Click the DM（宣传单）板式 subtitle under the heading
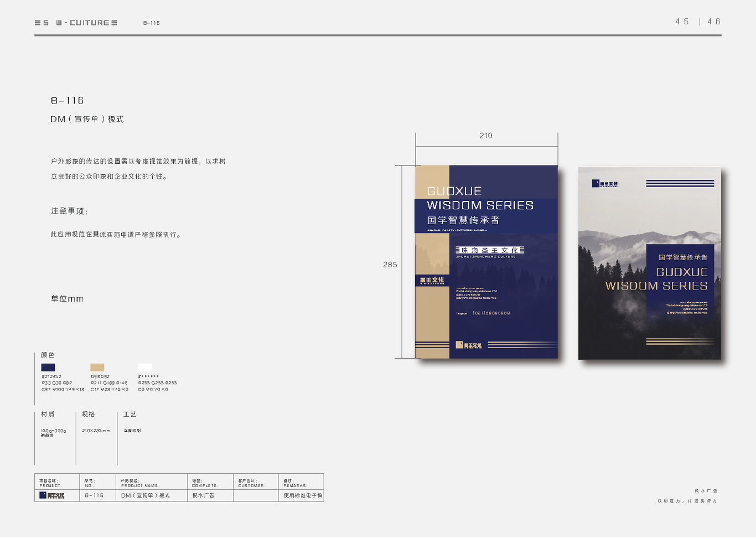This screenshot has height=538, width=756. click(x=87, y=119)
